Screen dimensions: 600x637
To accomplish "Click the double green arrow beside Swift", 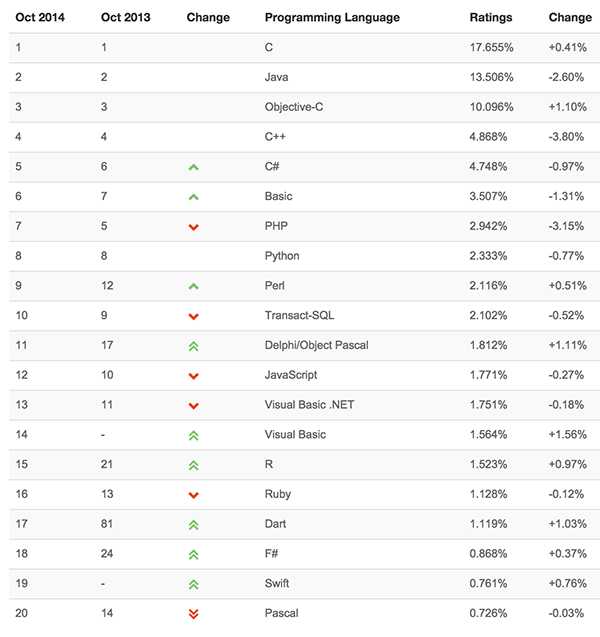I will (194, 584).
